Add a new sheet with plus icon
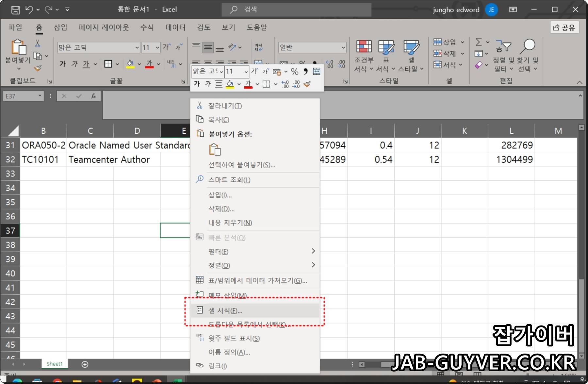Image resolution: width=588 pixels, height=384 pixels. pyautogui.click(x=85, y=364)
